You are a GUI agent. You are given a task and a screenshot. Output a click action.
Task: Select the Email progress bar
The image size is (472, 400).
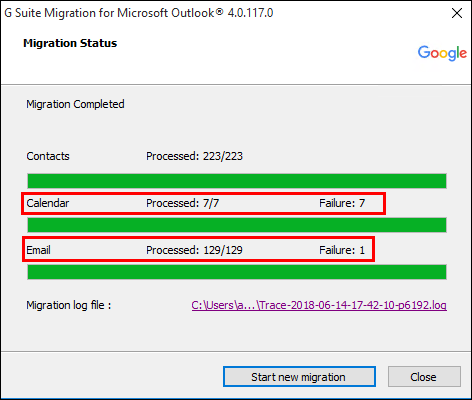point(237,272)
